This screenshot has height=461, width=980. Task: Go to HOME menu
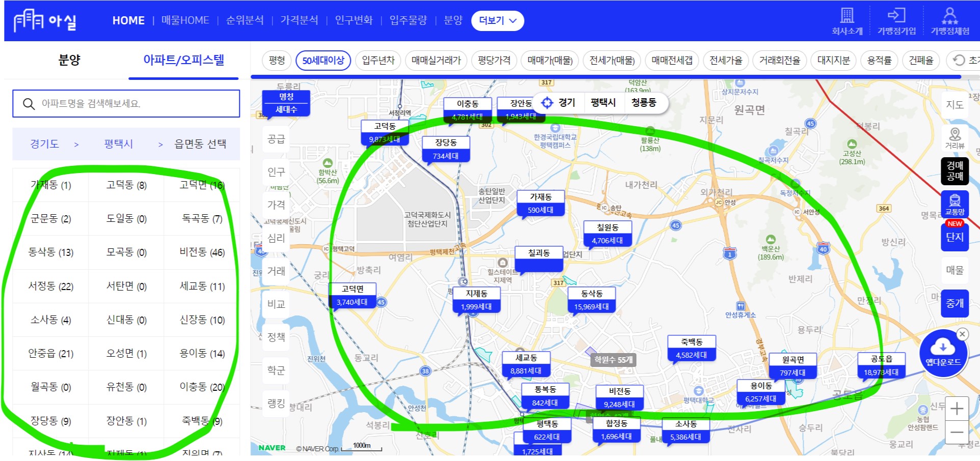[x=128, y=20]
